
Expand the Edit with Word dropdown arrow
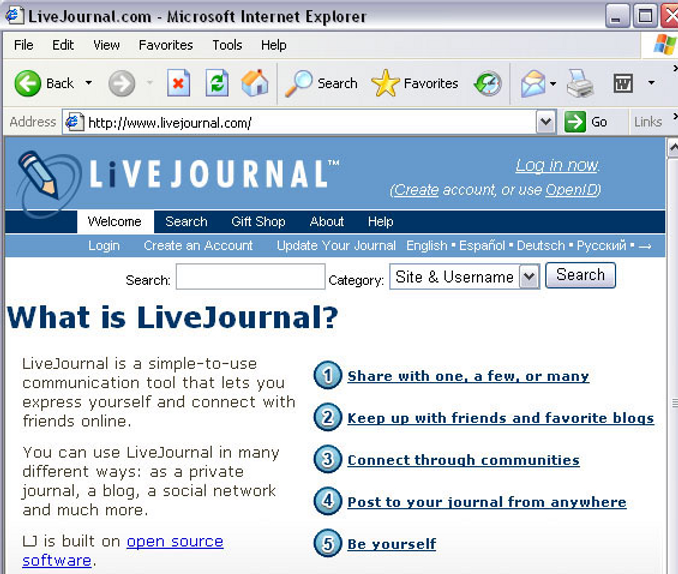pyautogui.click(x=651, y=83)
